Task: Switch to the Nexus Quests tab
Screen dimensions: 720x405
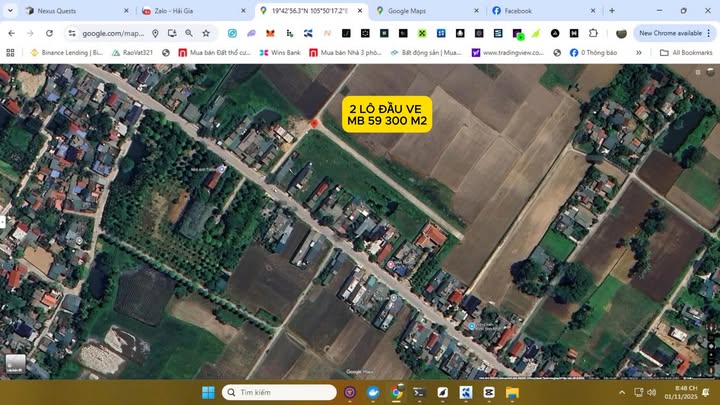Action: 76,11
